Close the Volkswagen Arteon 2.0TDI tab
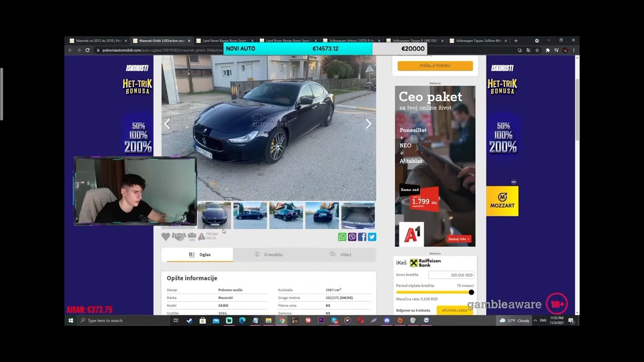 click(379, 41)
